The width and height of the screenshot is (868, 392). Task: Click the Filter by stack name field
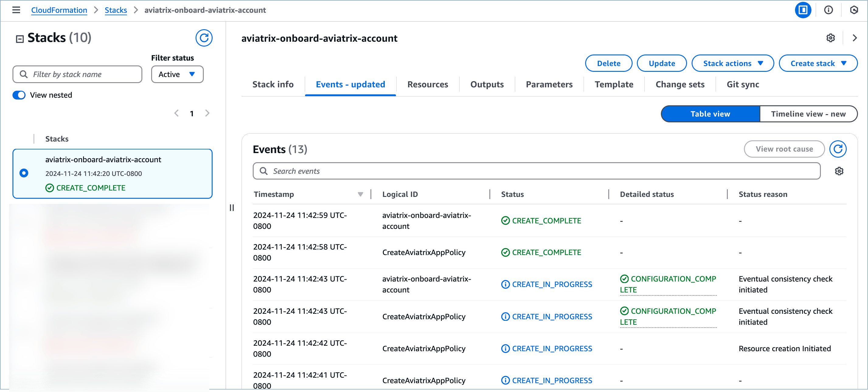tap(77, 74)
